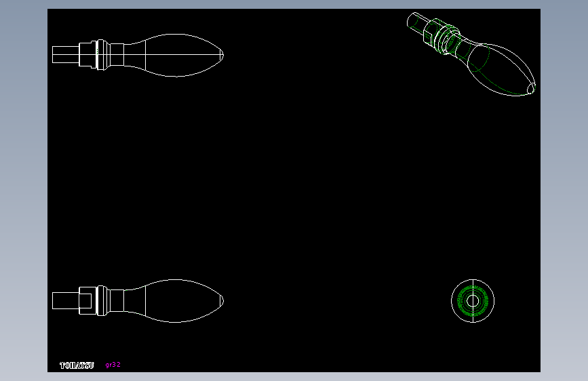Pick the side view handle without centerline
Image resolution: width=588 pixels, height=381 pixels.
[138, 301]
